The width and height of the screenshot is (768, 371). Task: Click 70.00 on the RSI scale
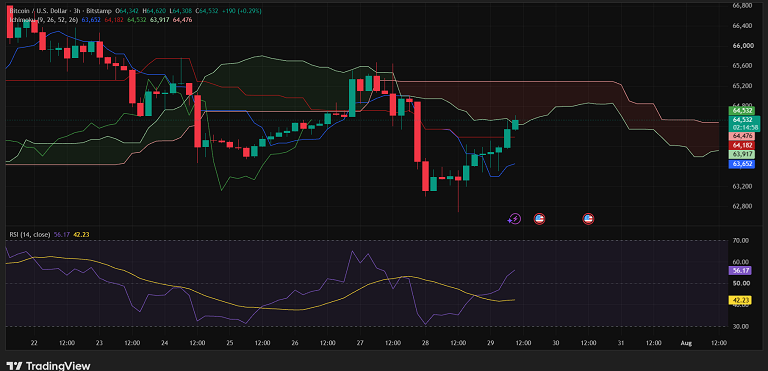(x=742, y=241)
